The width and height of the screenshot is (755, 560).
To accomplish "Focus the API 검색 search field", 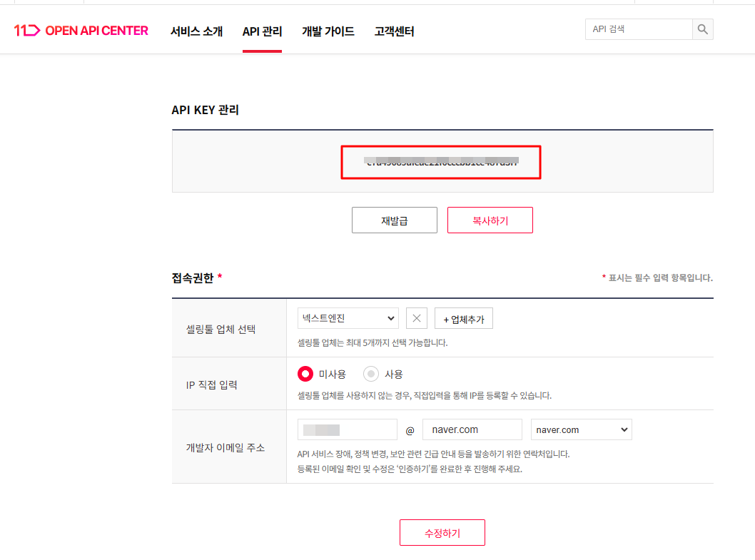I will pos(638,29).
